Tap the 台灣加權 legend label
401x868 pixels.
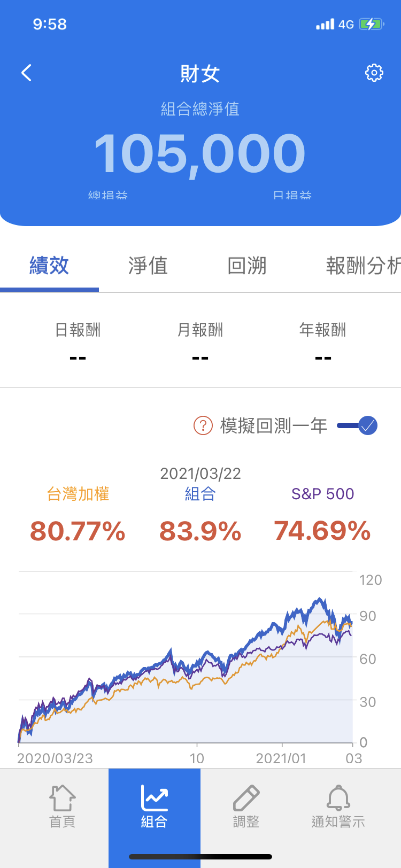(x=78, y=494)
